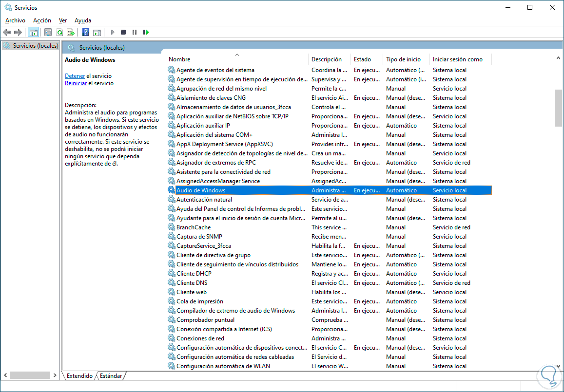Click the Detener service link
Screen dimensions: 564x392
click(x=75, y=76)
